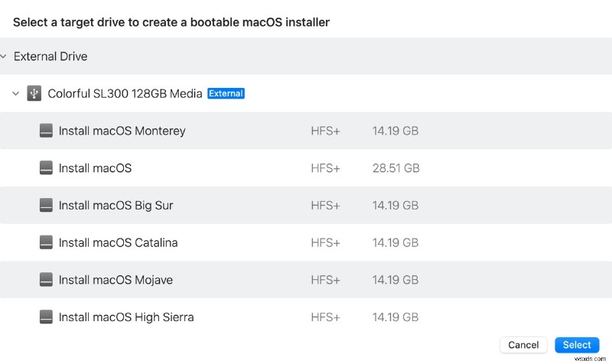Viewport: 612px width, 364px height.
Task: Click the USB icon beside Colorful SL300
Action: (34, 93)
